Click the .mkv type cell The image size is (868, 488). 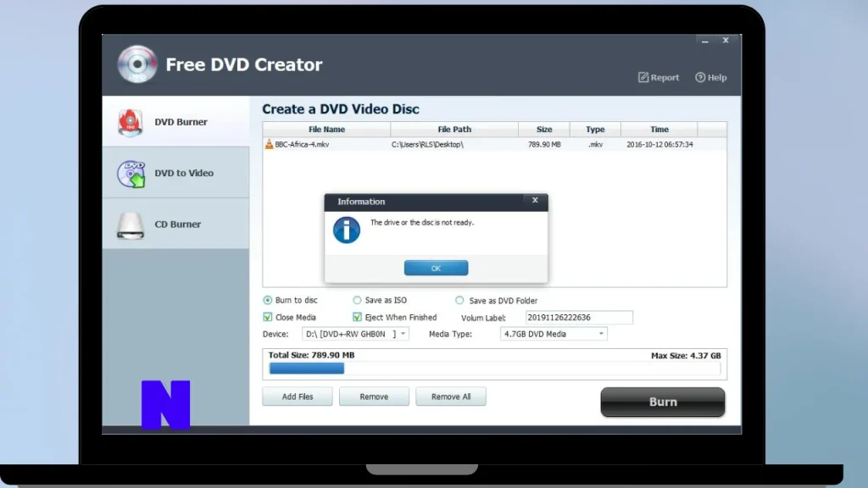coord(596,144)
